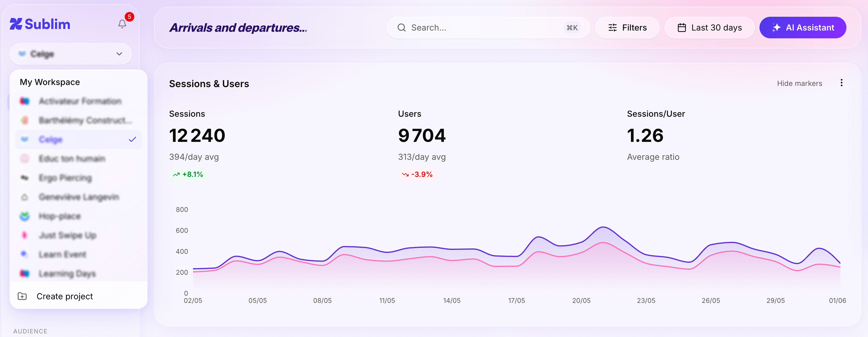Viewport: 868px width, 337px height.
Task: Select the Learn Event project
Action: 78,254
